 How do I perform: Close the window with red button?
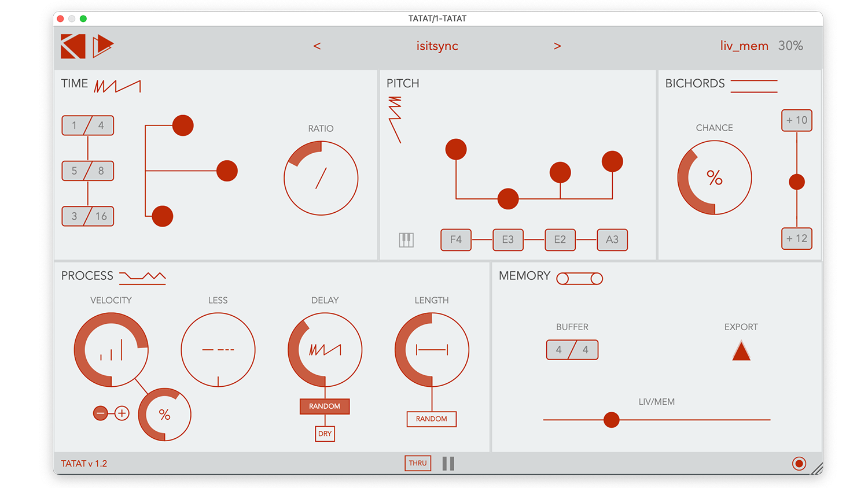tap(60, 19)
